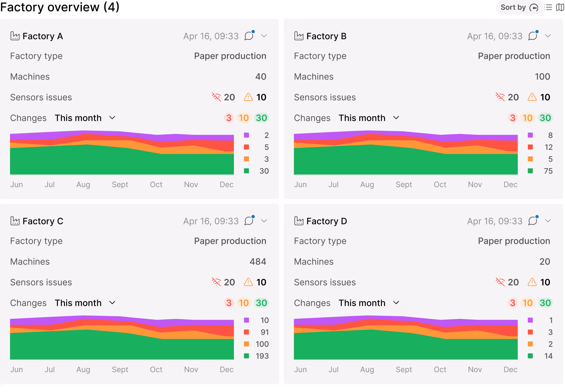Click the wifi-off sensor issue icon on Factory A
The height and width of the screenshot is (392, 565).
tap(216, 97)
